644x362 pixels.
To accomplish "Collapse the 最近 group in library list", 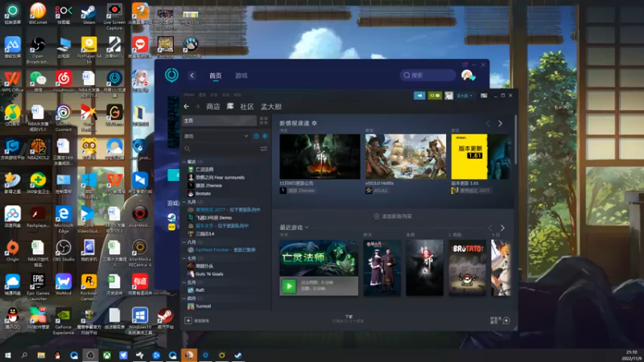I will pos(184,162).
